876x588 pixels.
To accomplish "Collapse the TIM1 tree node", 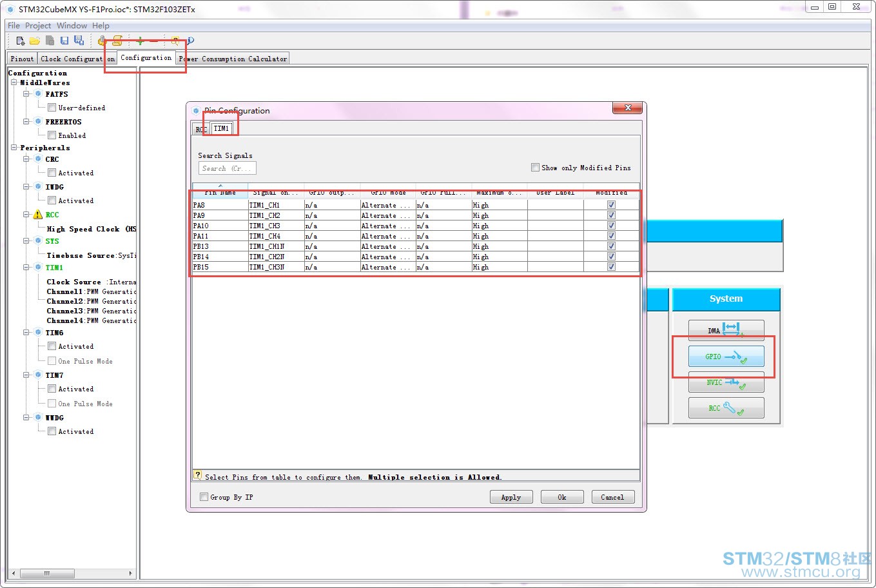I will click(26, 268).
